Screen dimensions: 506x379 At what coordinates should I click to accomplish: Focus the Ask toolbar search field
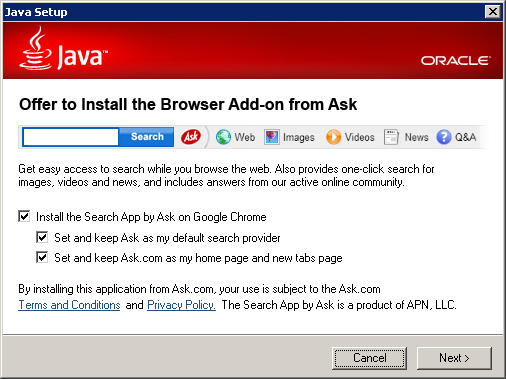[x=71, y=137]
